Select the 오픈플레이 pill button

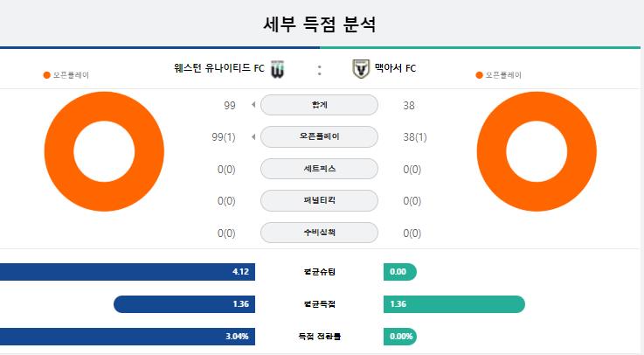tap(319, 136)
